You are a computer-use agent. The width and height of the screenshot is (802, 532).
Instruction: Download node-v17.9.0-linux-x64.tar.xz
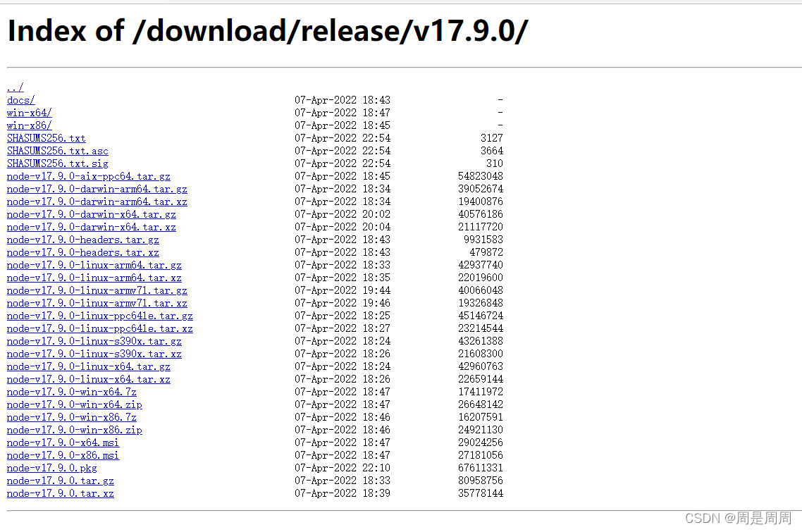click(89, 380)
